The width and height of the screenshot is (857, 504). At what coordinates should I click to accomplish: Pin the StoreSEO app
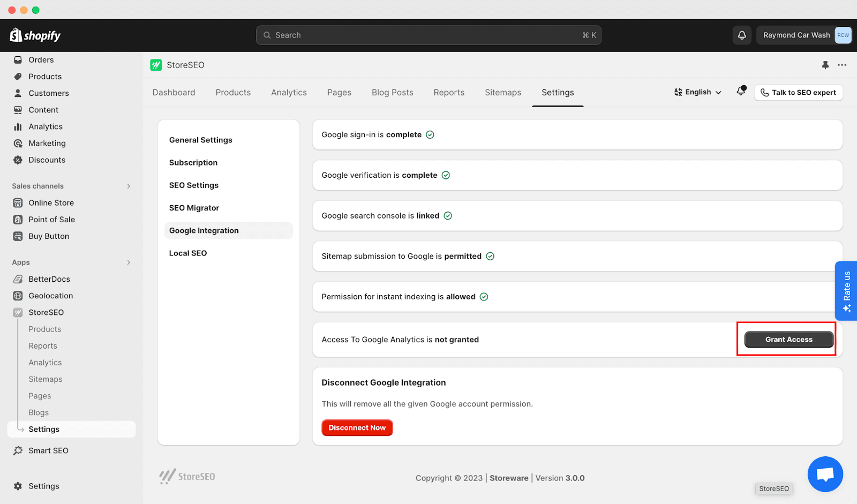(825, 65)
